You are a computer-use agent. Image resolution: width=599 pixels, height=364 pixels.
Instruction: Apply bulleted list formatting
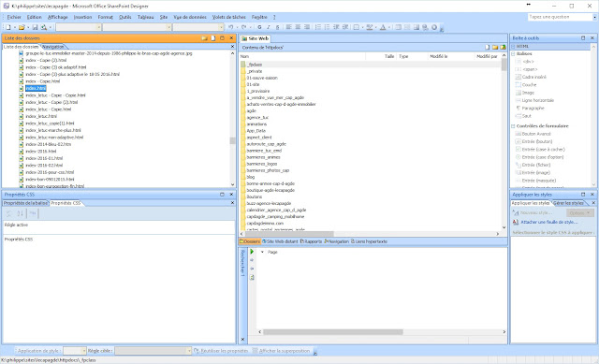(x=327, y=27)
